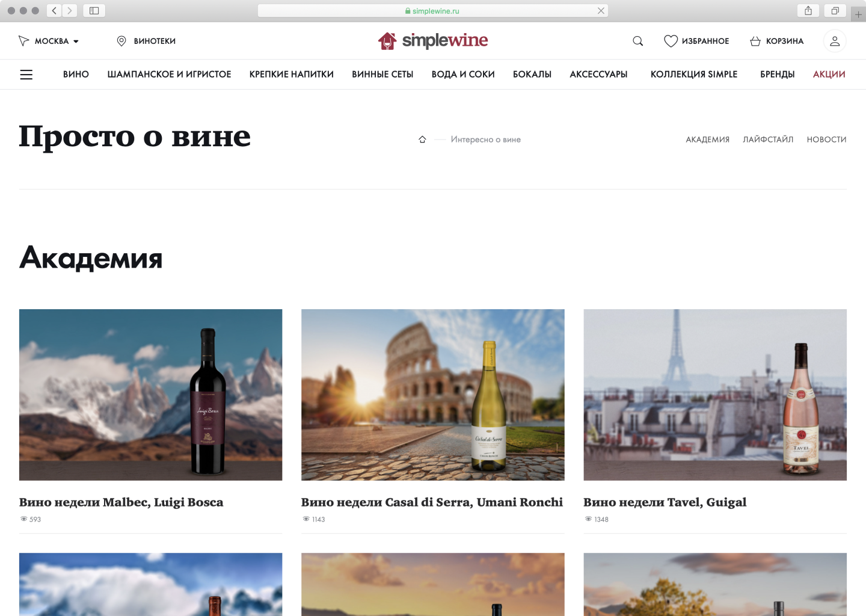The width and height of the screenshot is (866, 616).
Task: Open the hamburger menu icon
Action: 26,75
